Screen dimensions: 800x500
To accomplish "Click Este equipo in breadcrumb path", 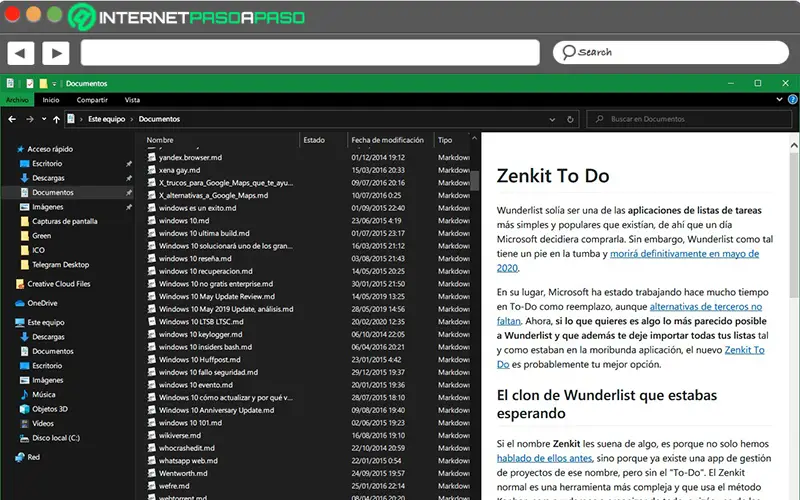I will [x=106, y=119].
